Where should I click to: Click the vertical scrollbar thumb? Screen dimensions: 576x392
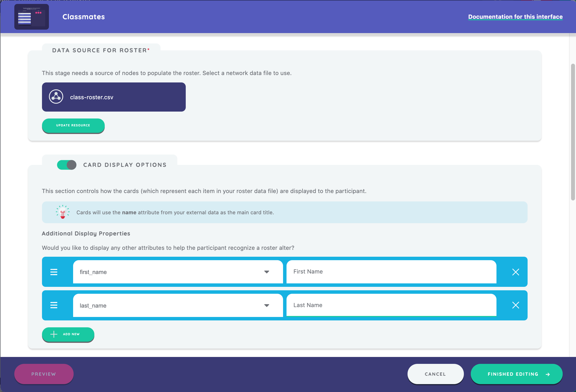coord(573,131)
